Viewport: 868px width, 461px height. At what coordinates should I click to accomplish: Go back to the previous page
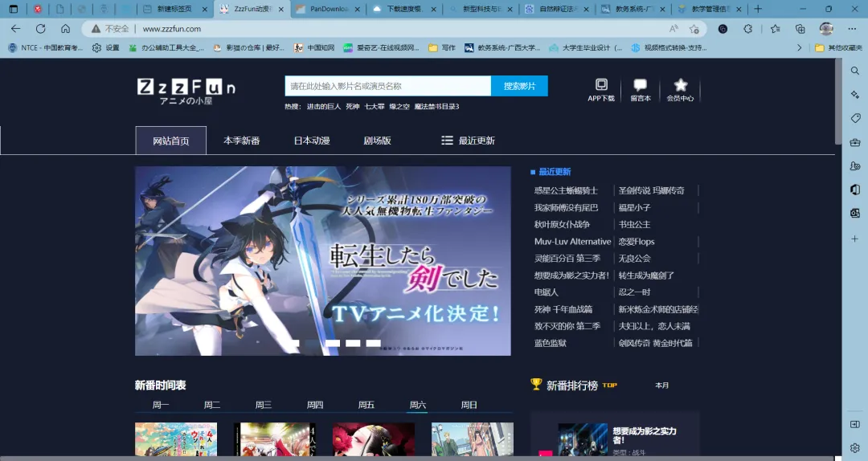[x=15, y=29]
